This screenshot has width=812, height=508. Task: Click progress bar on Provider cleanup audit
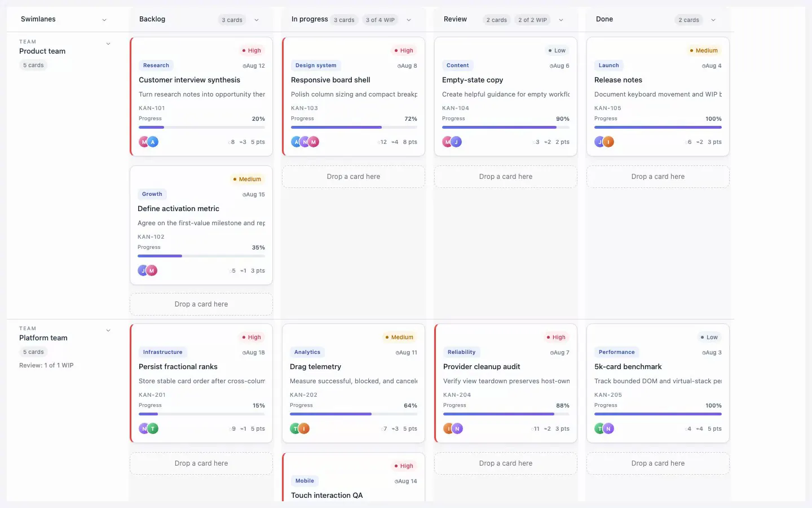(x=506, y=414)
